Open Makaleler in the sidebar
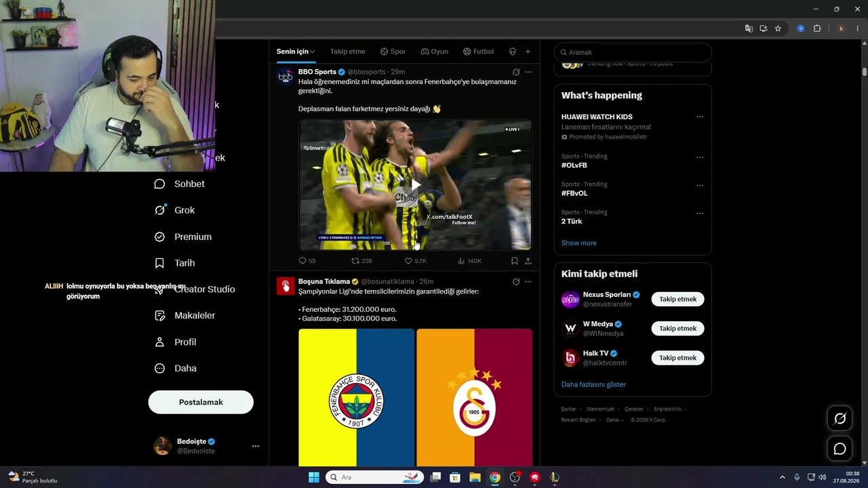The height and width of the screenshot is (488, 868). pos(184,315)
